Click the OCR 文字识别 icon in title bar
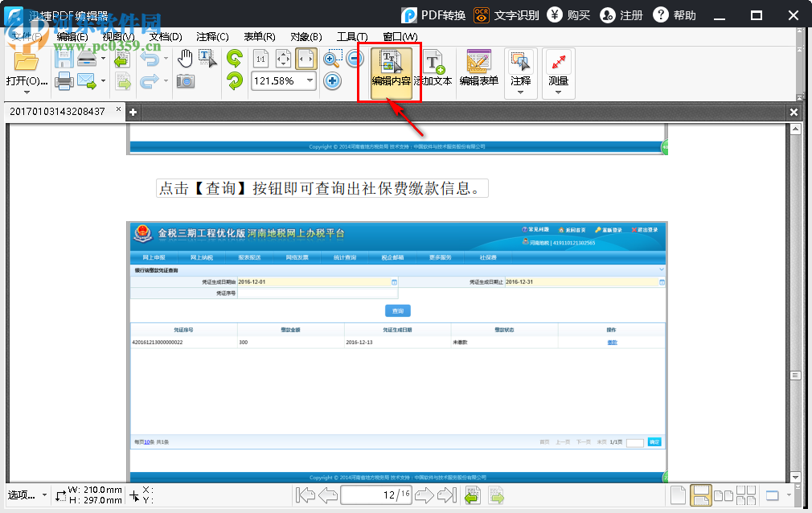Viewport: 812px width, 513px height. [x=482, y=14]
